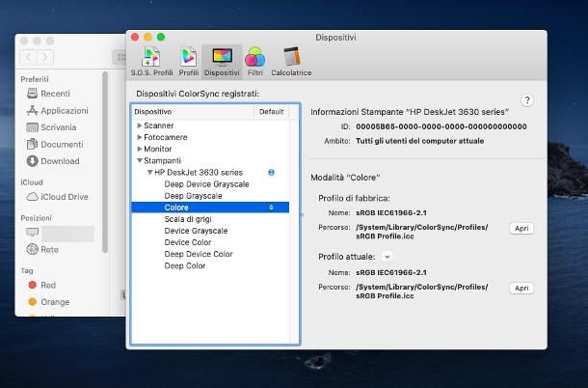Screen dimensions: 588x388
Task: Select the Colore mode row
Action: pyautogui.click(x=210, y=208)
